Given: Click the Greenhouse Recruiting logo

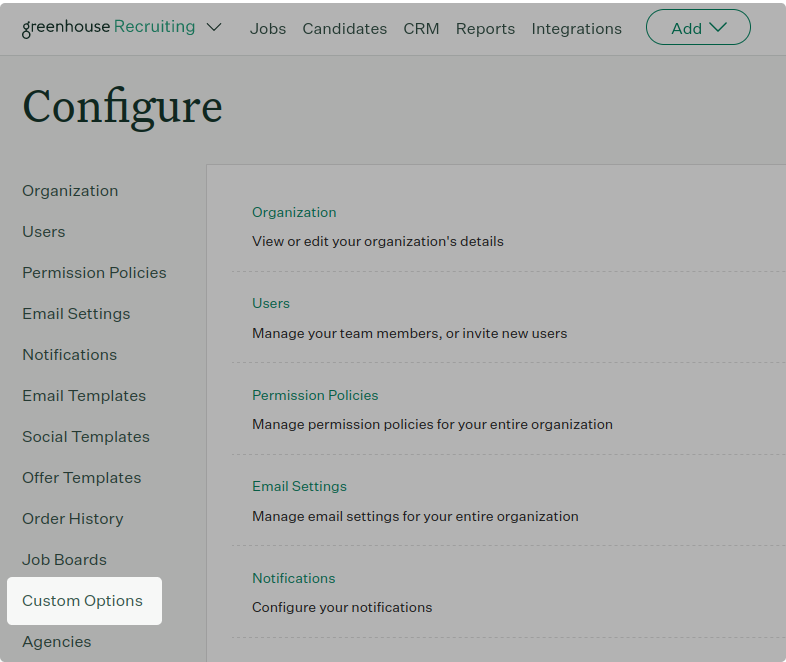Looking at the screenshot, I should 108,27.
